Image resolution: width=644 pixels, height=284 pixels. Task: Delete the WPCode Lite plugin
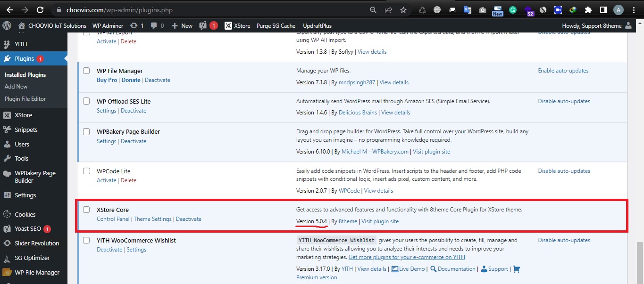point(128,180)
